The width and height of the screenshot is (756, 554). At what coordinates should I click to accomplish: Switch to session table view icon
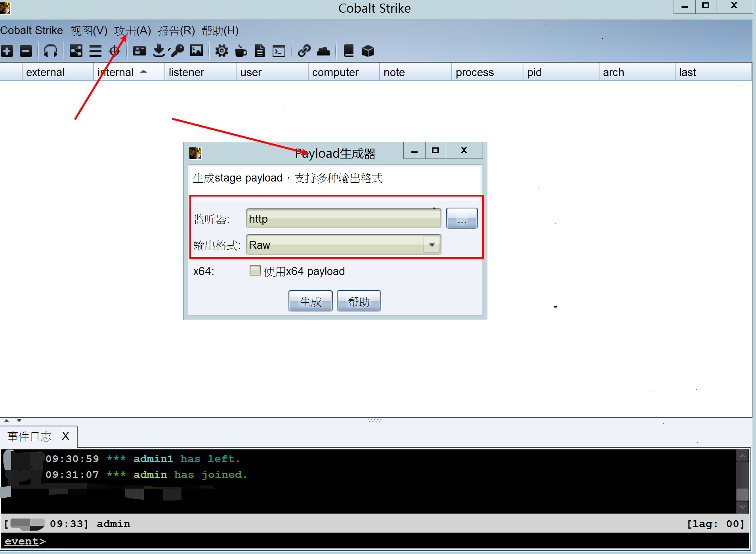(x=95, y=51)
